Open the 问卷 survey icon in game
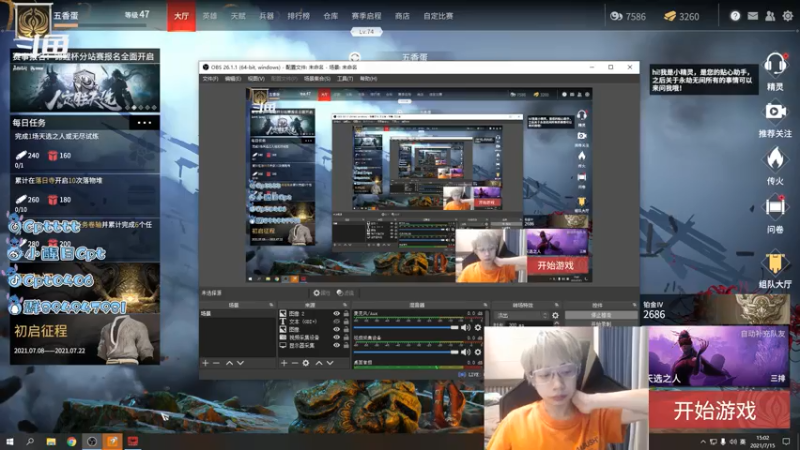This screenshot has width=800, height=450. pyautogui.click(x=774, y=207)
